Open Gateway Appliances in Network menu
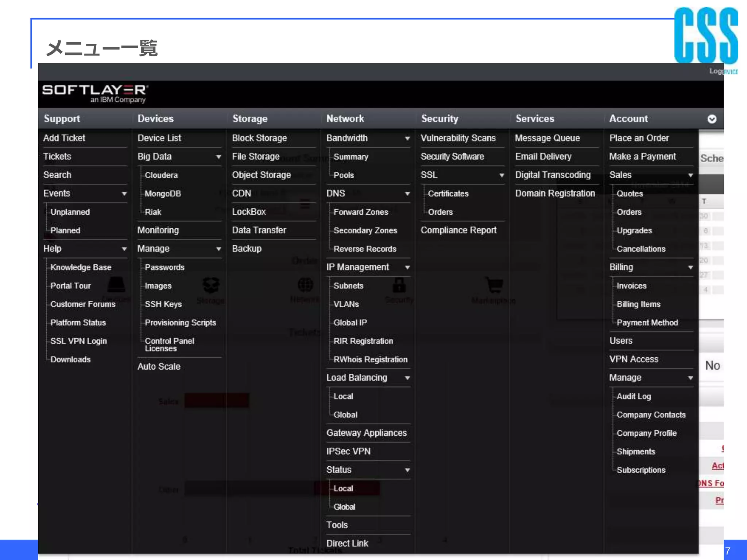This screenshot has width=747, height=560. (366, 433)
